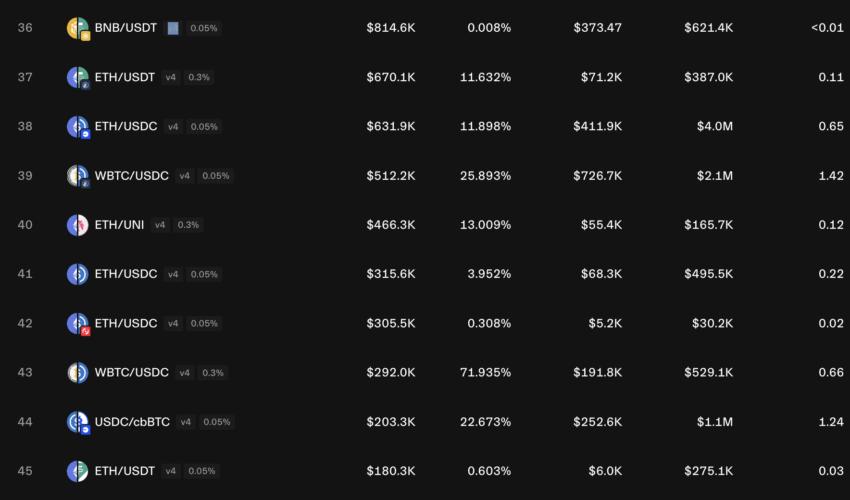
Task: Click the ETH/USDC pair icon in row 41
Action: [78, 274]
